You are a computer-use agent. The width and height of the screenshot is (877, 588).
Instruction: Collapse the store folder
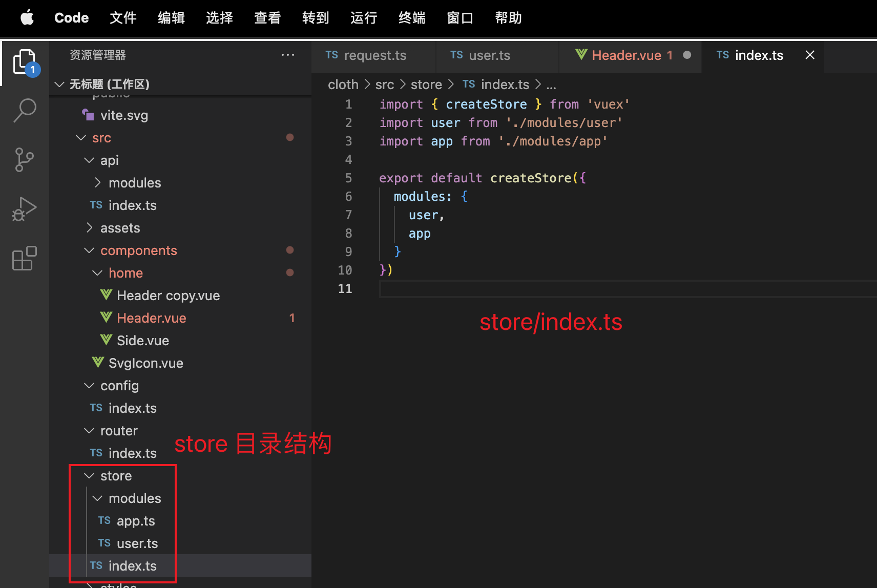click(x=89, y=475)
